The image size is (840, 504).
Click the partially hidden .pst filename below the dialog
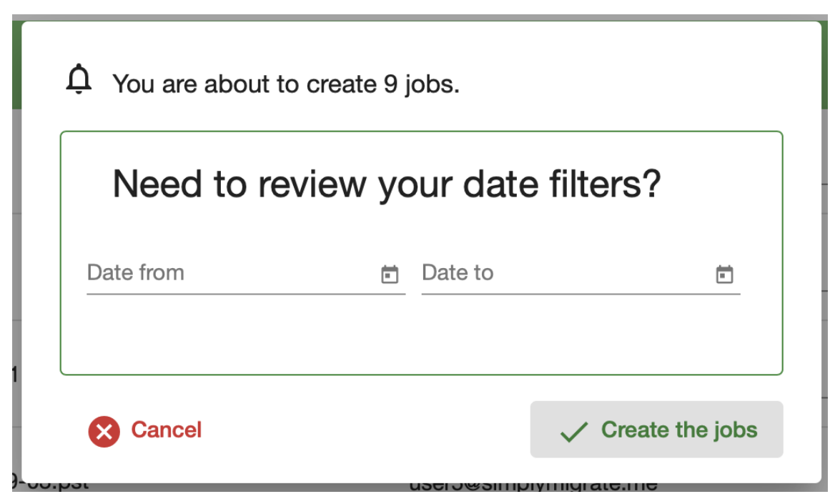click(50, 486)
